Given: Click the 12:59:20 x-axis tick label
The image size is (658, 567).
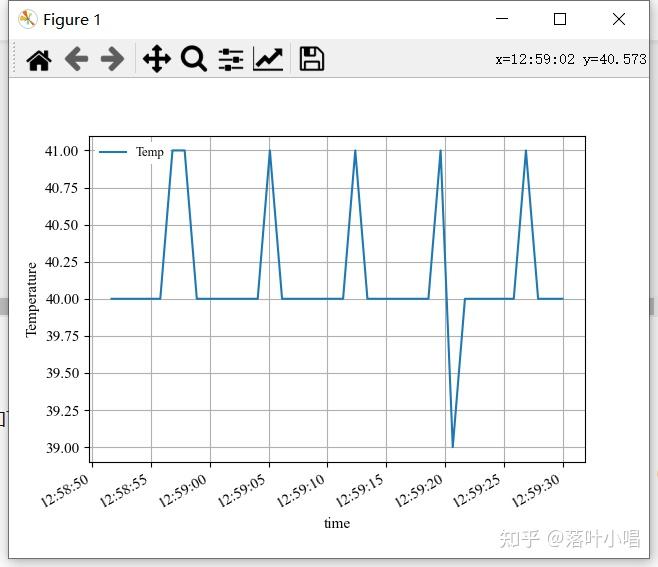Looking at the screenshot, I should tap(419, 491).
